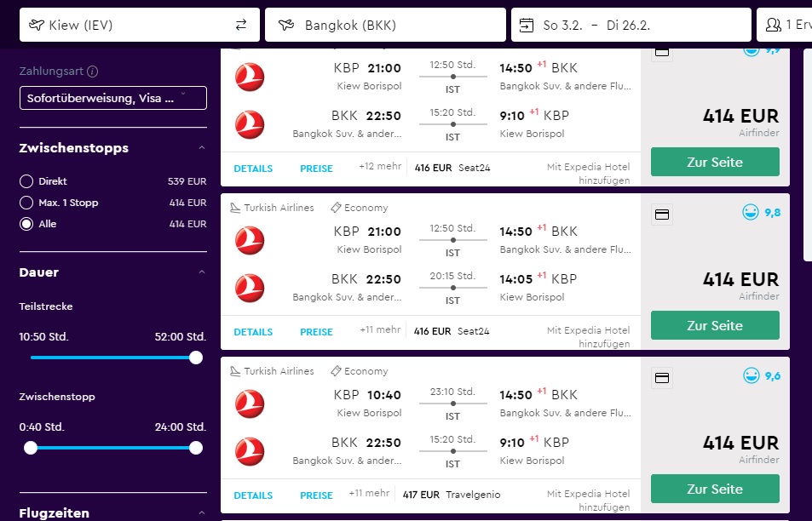
Task: Click the swap origin and destination arrows icon
Action: point(241,25)
